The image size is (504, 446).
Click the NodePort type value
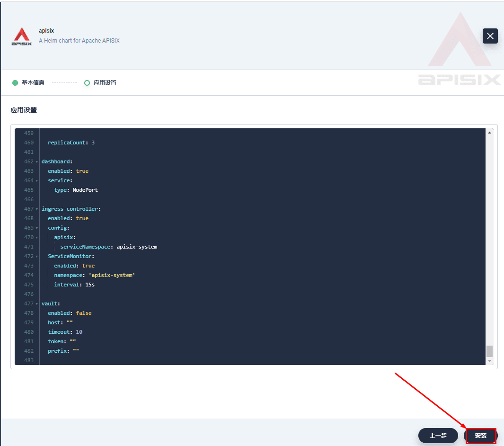(85, 190)
